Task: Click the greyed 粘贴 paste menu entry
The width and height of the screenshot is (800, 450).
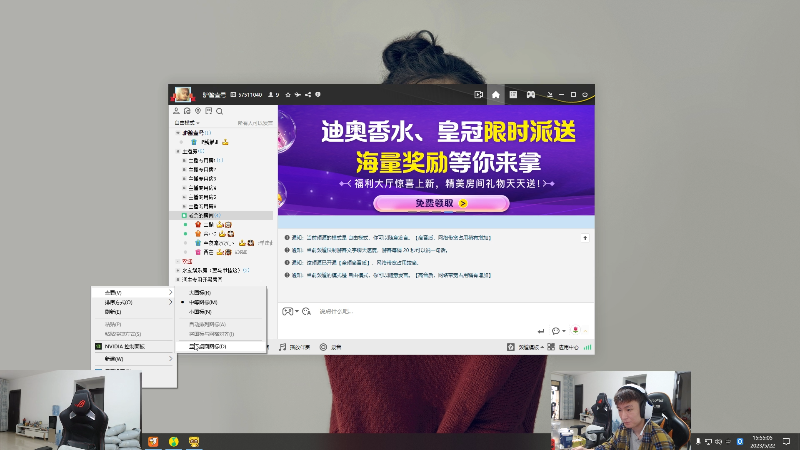Action: 134,324
